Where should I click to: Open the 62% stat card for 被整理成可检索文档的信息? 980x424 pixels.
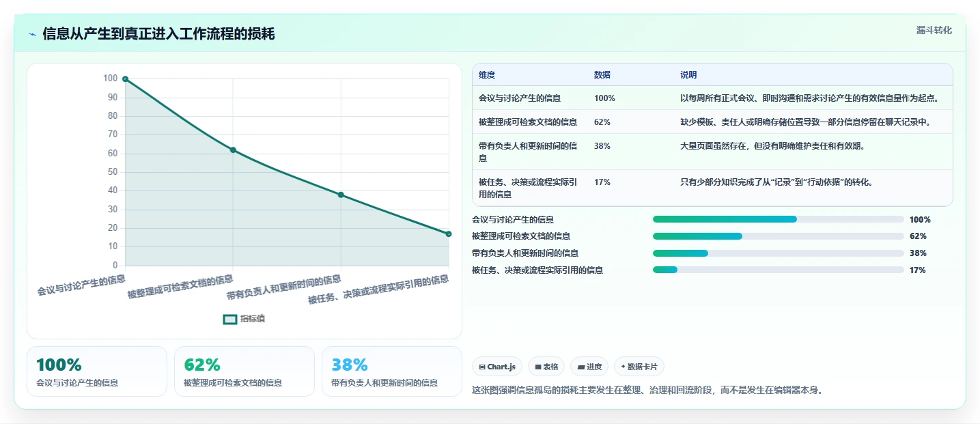(x=244, y=371)
